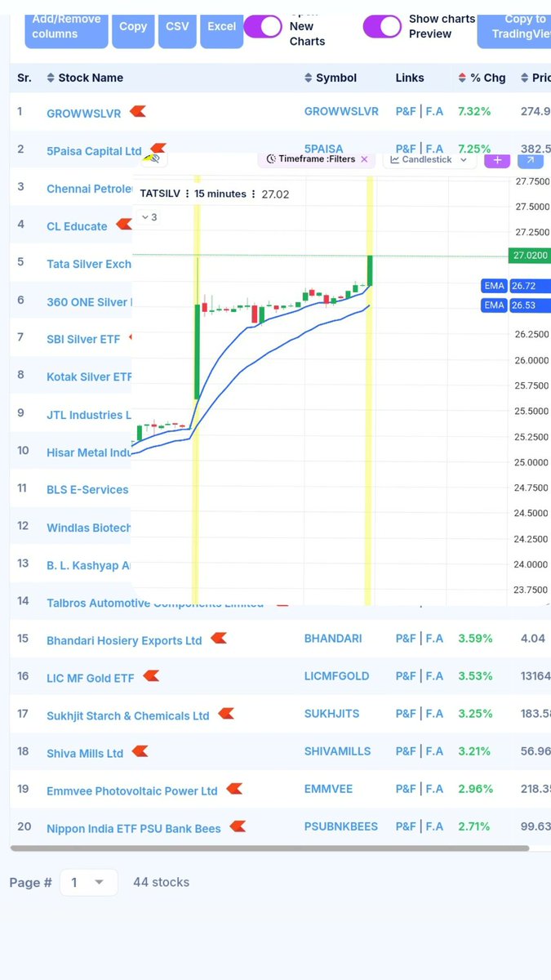
Task: Click EMMVEE symbol link
Action: pos(328,789)
